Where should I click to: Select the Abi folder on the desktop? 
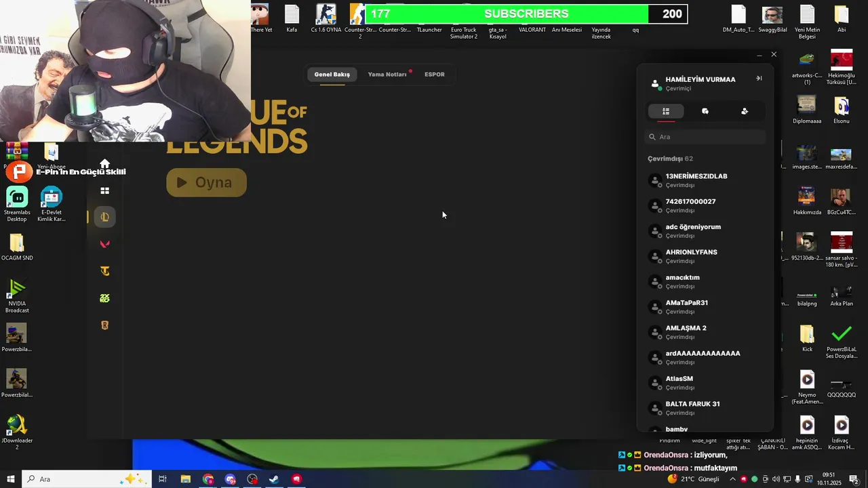click(x=842, y=19)
